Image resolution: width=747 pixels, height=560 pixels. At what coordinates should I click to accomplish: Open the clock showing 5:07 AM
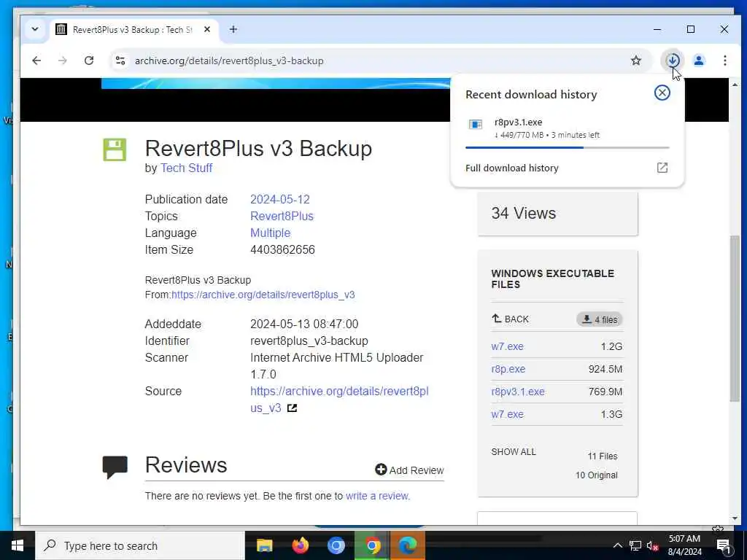[x=684, y=545]
